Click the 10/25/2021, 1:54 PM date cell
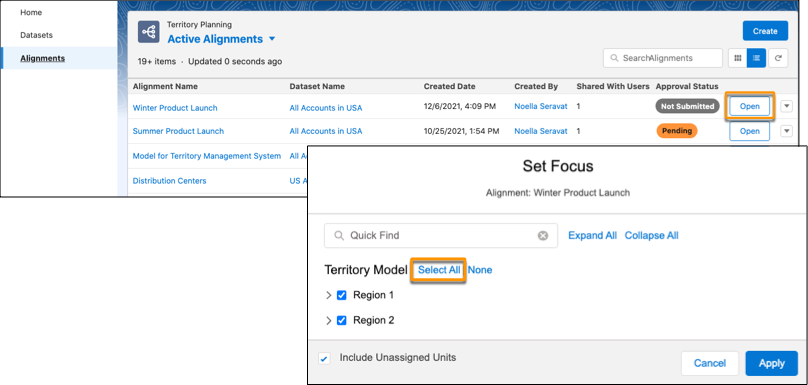 [x=461, y=131]
